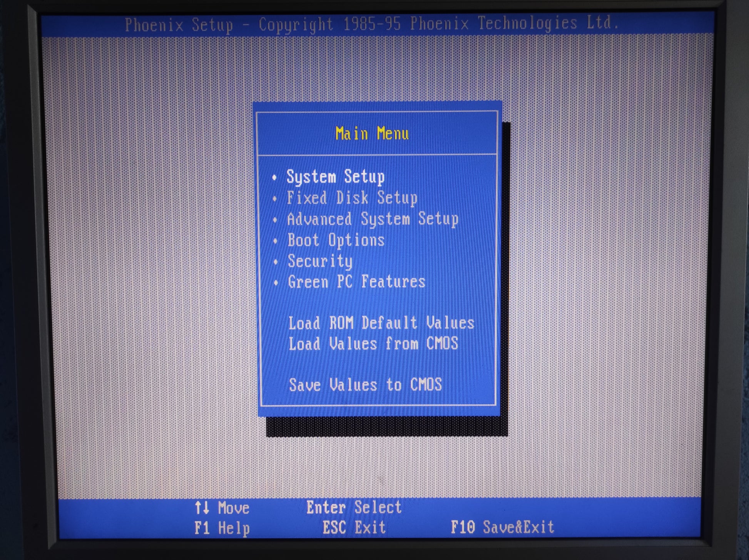
Task: Click Load Values from CMOS
Action: pos(373,343)
